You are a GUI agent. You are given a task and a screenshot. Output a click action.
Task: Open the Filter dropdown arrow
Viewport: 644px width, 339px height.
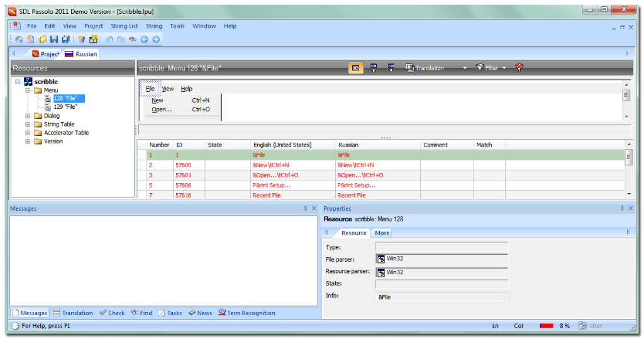pos(504,68)
